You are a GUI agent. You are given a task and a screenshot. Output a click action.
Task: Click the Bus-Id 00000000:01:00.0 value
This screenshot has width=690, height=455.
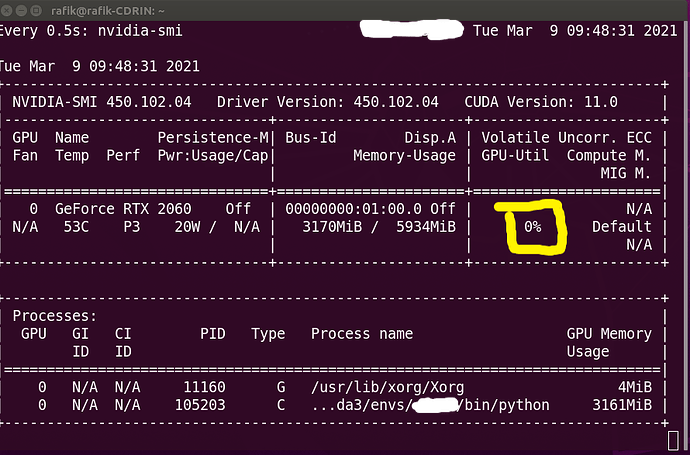[x=356, y=208]
